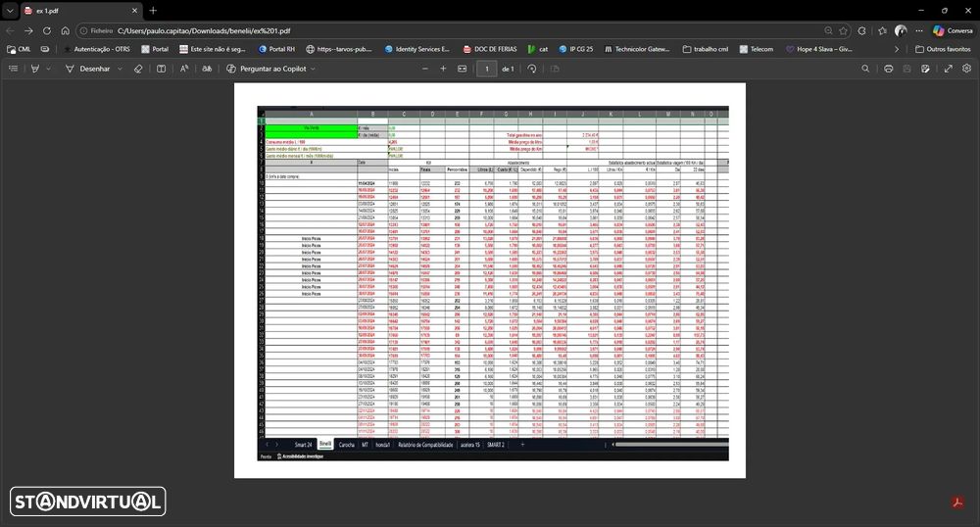Click the red Adobe Acrobat icon

pyautogui.click(x=957, y=503)
